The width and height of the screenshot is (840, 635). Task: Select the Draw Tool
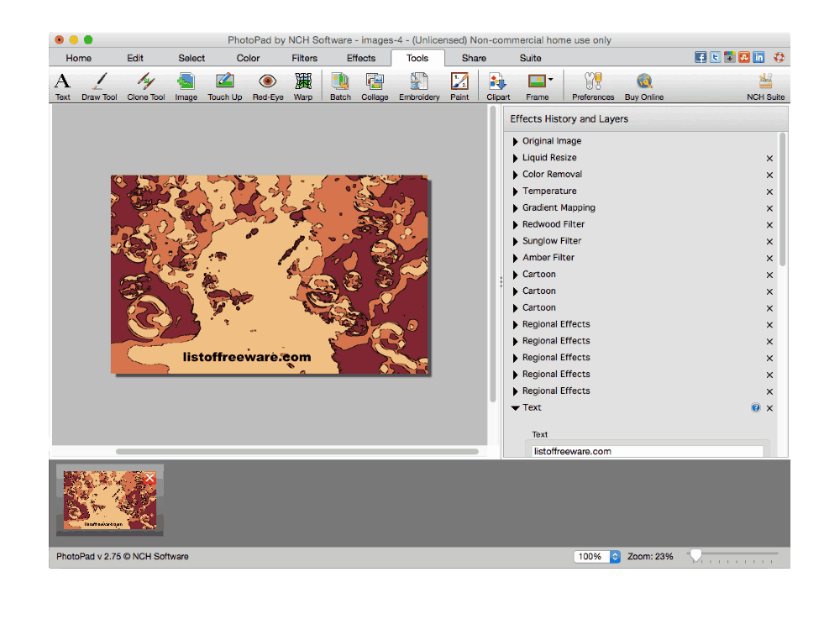(99, 87)
